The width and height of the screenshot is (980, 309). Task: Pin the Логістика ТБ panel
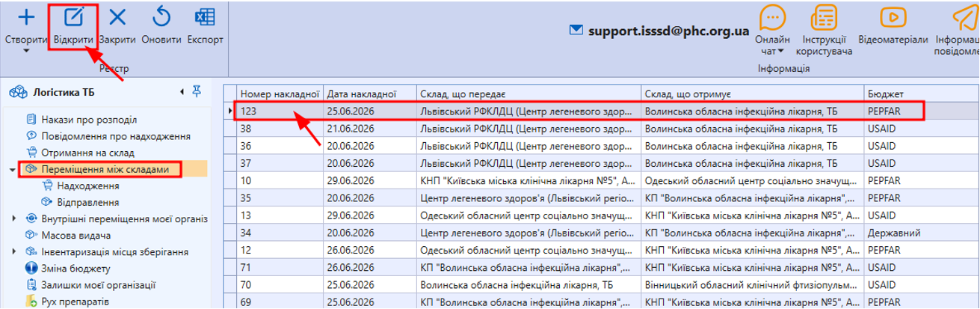(197, 91)
